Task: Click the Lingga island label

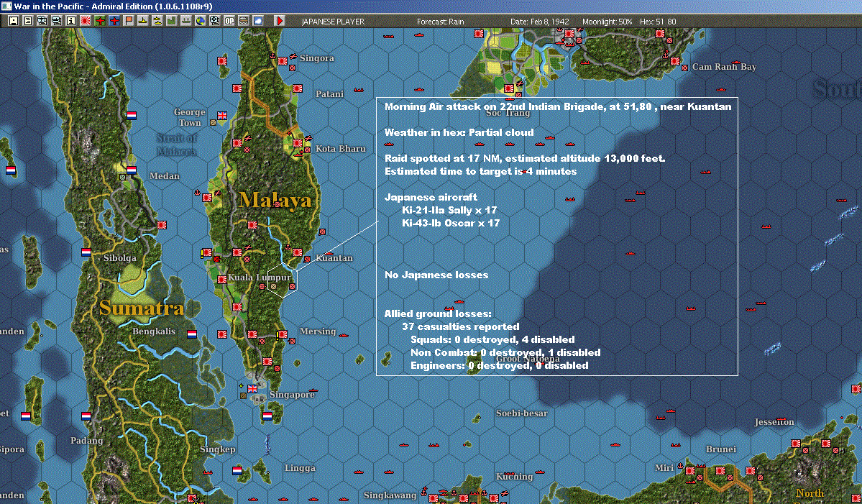Action: pyautogui.click(x=301, y=468)
